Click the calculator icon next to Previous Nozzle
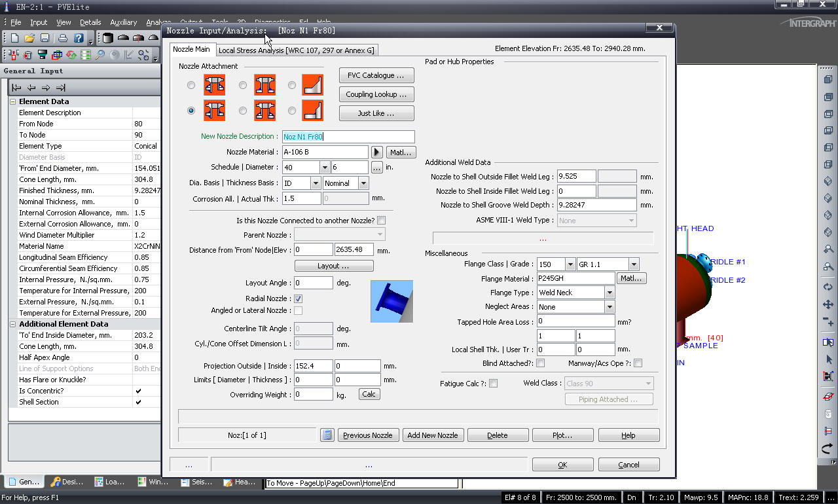 coord(327,435)
